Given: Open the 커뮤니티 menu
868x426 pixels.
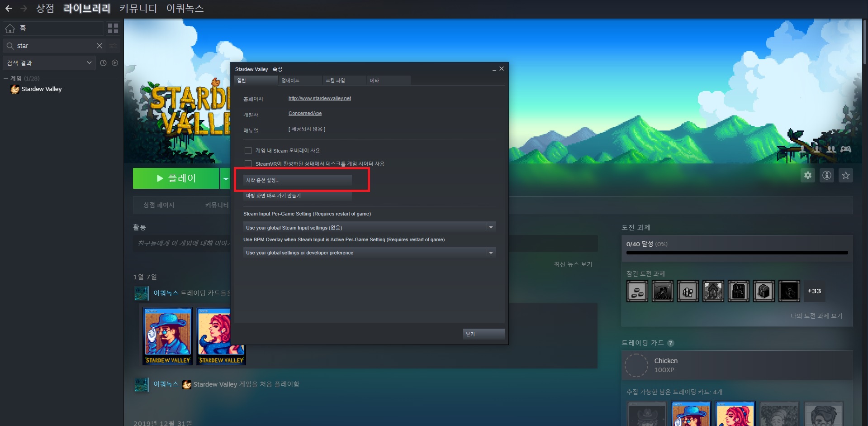Looking at the screenshot, I should point(138,8).
